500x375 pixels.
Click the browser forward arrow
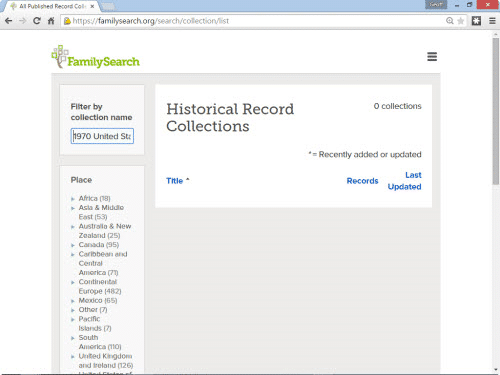click(23, 21)
